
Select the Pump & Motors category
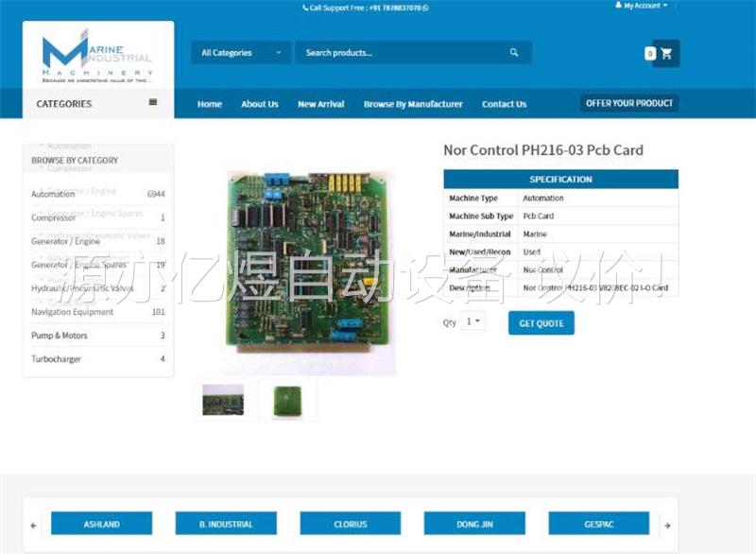coord(60,336)
